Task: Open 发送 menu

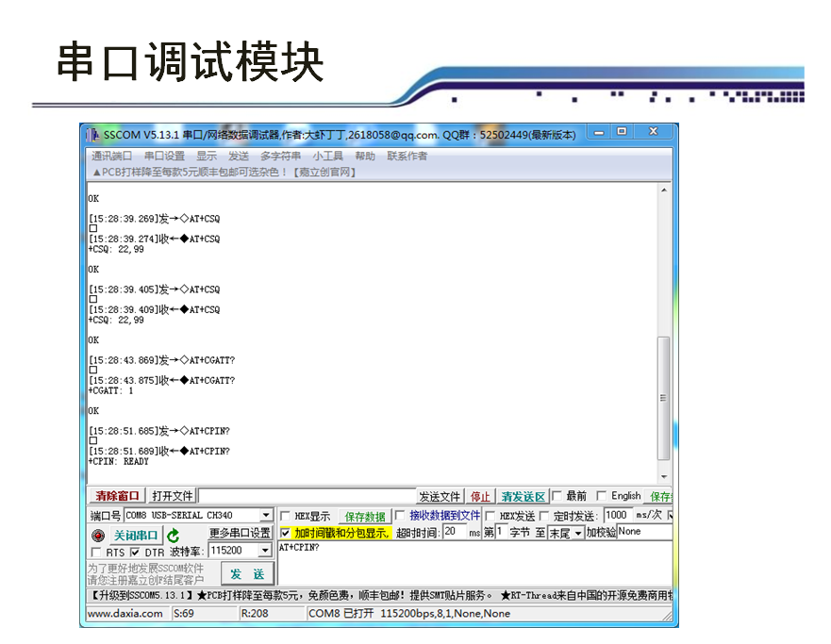Action: (239, 156)
